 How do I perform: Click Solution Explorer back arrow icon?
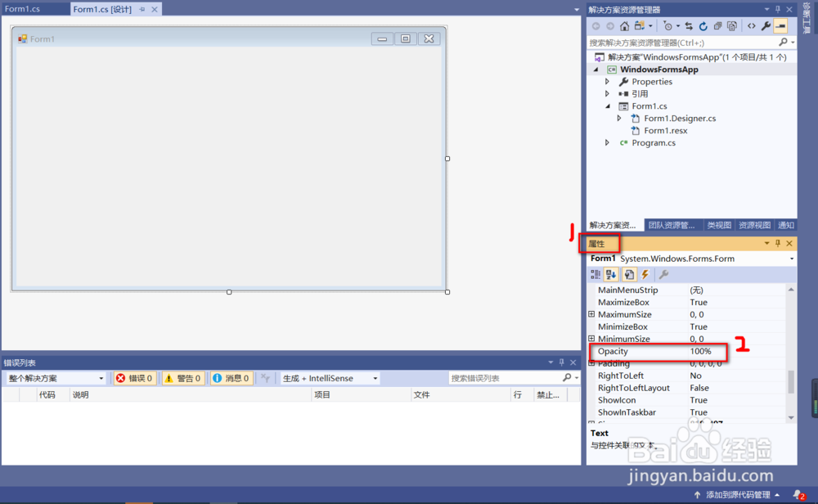[596, 26]
